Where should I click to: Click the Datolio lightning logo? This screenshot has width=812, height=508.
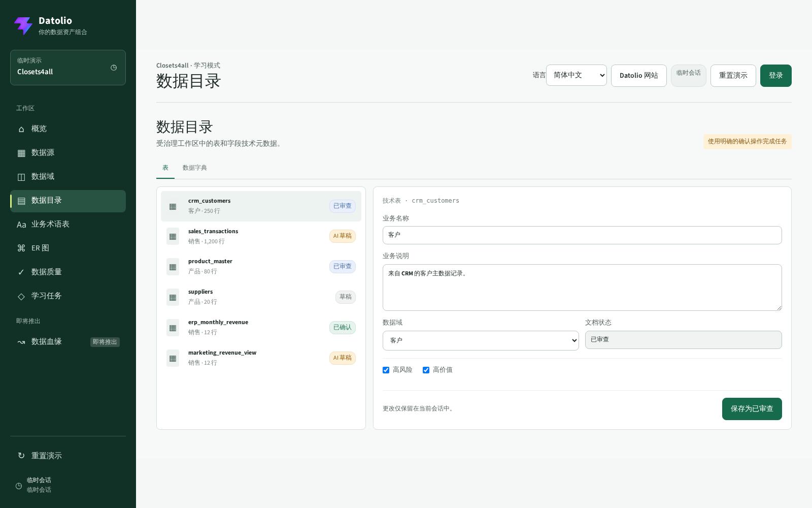pyautogui.click(x=23, y=26)
